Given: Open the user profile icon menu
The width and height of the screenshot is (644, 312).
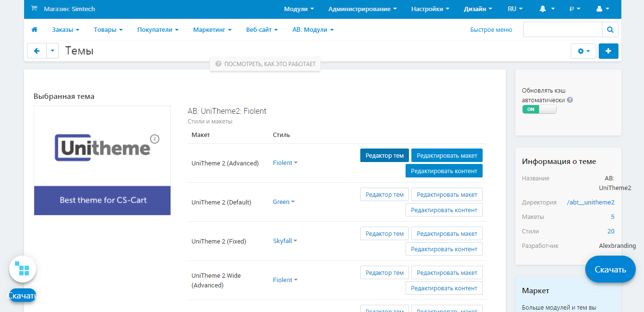Looking at the screenshot, I should (x=603, y=9).
